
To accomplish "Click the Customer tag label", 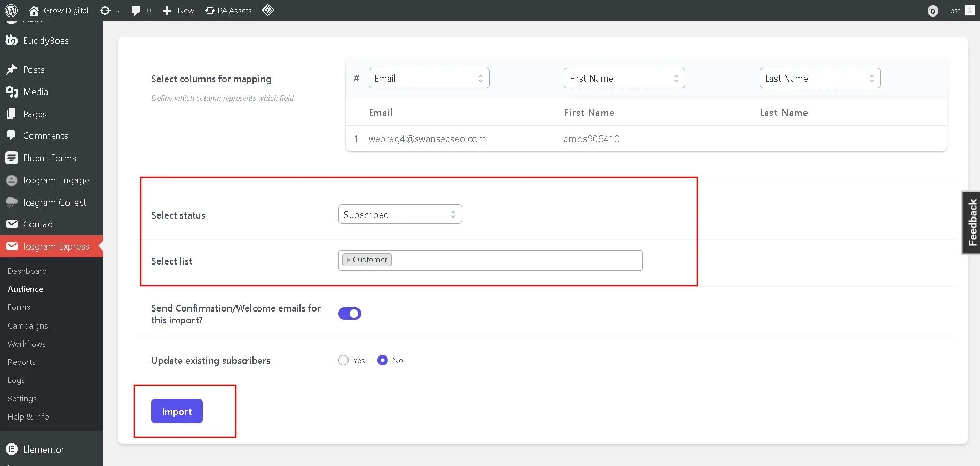I will point(370,260).
